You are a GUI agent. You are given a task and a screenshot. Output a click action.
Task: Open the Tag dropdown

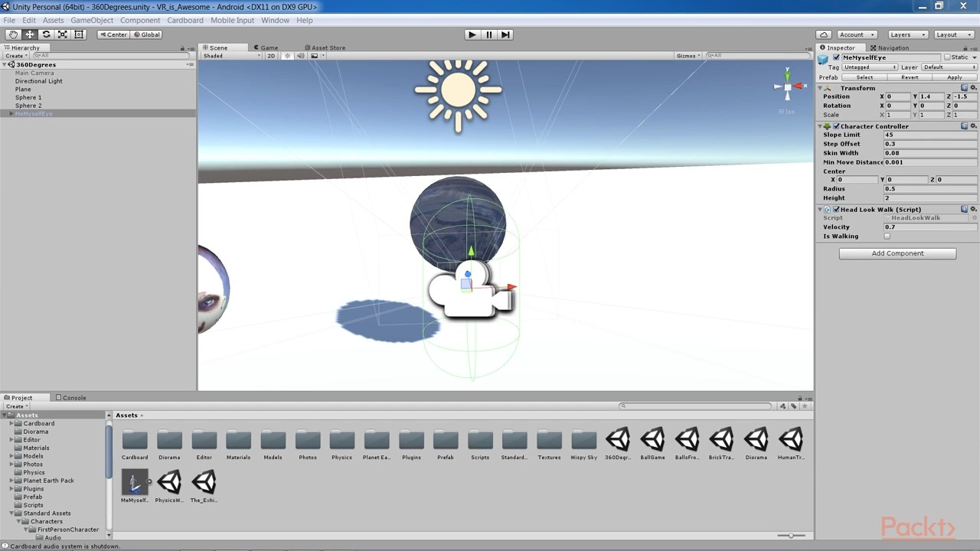click(869, 67)
